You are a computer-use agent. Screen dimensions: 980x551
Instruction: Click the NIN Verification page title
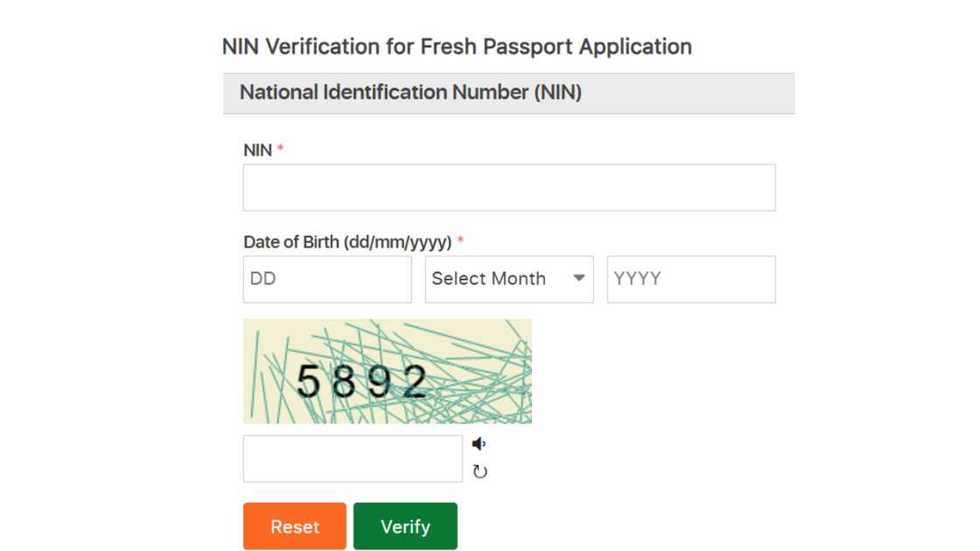pyautogui.click(x=458, y=46)
